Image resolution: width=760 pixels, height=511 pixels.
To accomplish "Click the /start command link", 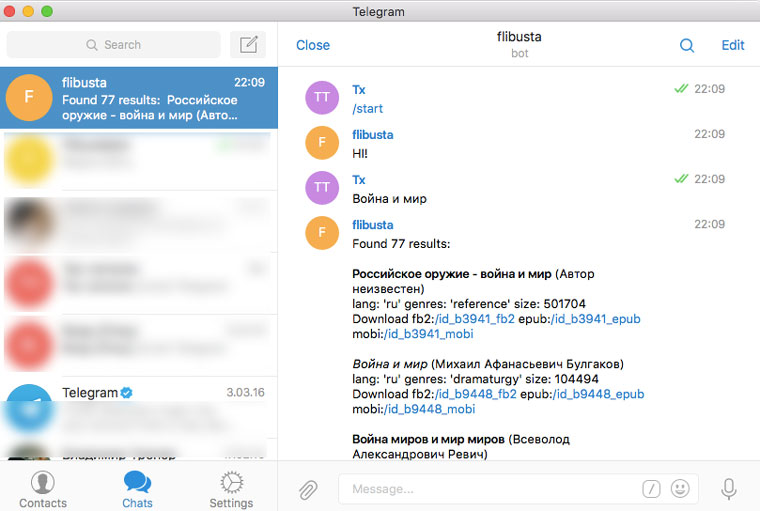I will pos(367,109).
